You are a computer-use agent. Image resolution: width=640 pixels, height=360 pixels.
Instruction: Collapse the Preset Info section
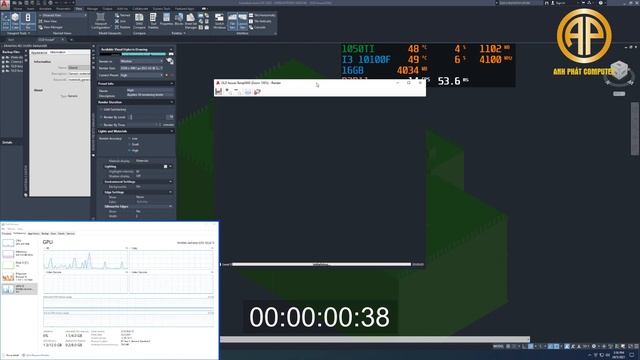tap(171, 84)
